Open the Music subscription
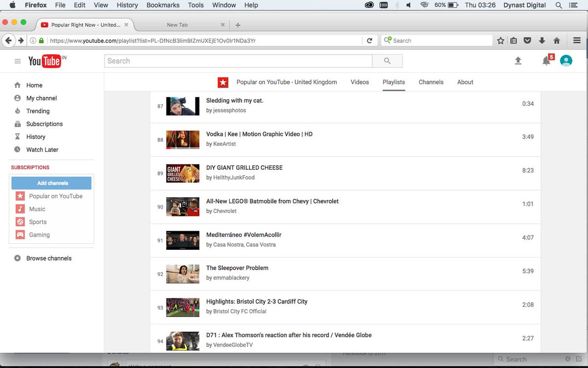588x368 pixels. click(x=37, y=209)
